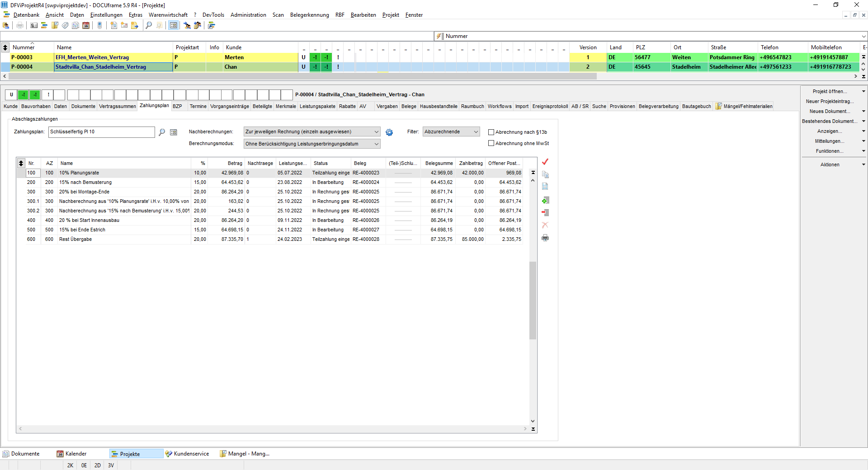Click the copy documents icon beside the table

click(x=545, y=174)
